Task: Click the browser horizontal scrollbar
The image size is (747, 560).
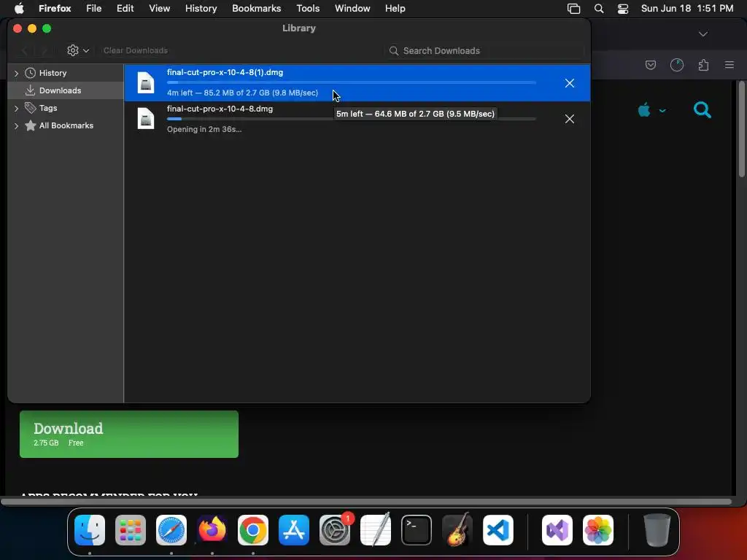Action: [x=366, y=502]
